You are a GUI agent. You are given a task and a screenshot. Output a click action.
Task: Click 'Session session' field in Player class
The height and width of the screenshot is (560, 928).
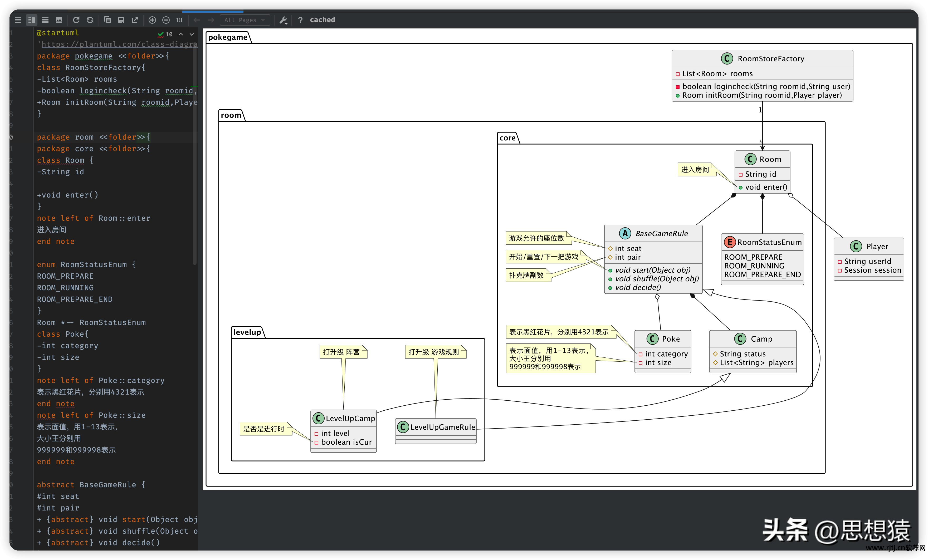click(x=873, y=270)
